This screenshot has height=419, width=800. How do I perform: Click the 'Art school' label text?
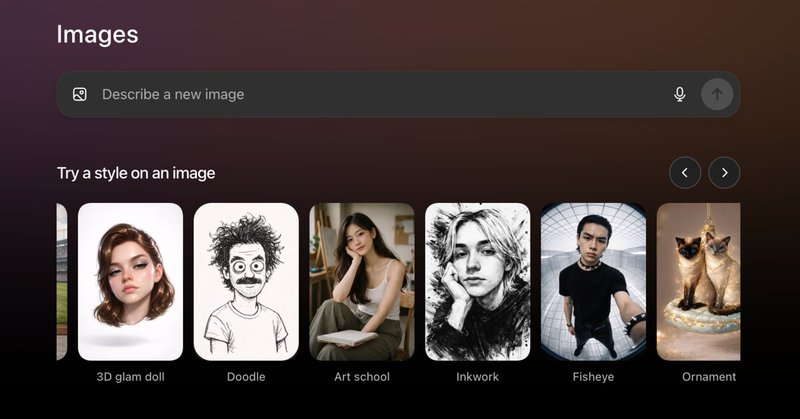(362, 377)
